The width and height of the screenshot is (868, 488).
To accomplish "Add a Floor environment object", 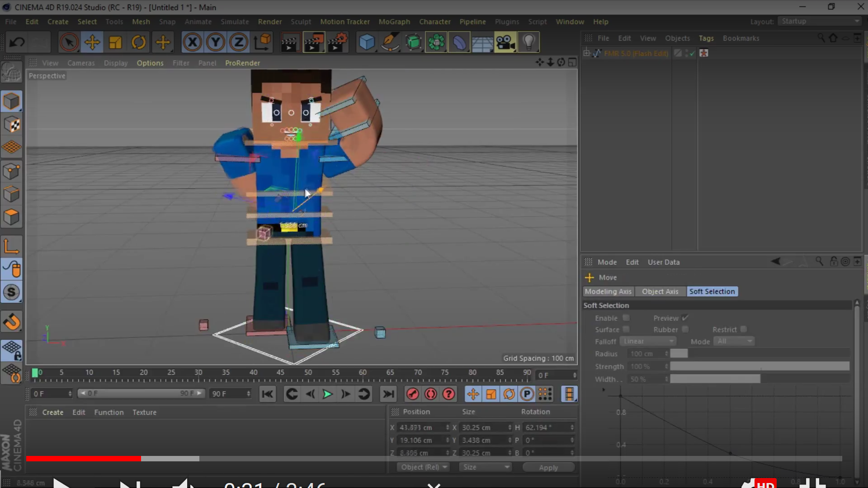I will tap(482, 42).
